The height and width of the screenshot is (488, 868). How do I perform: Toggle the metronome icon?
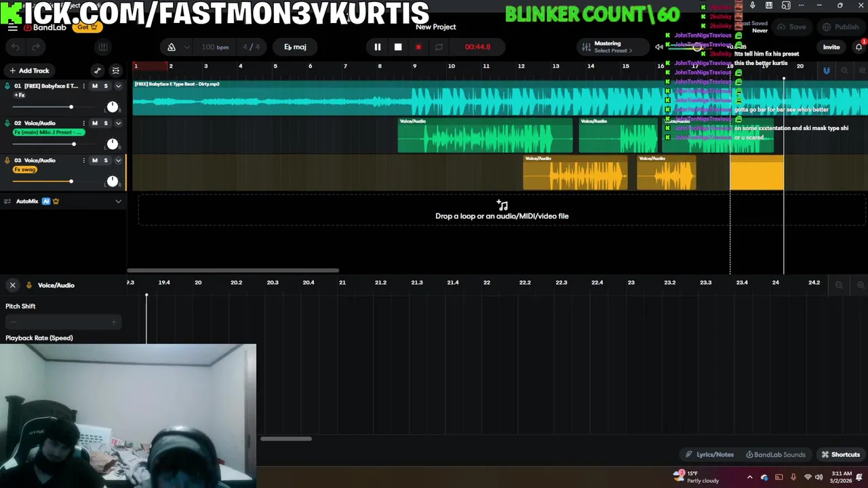coord(172,47)
